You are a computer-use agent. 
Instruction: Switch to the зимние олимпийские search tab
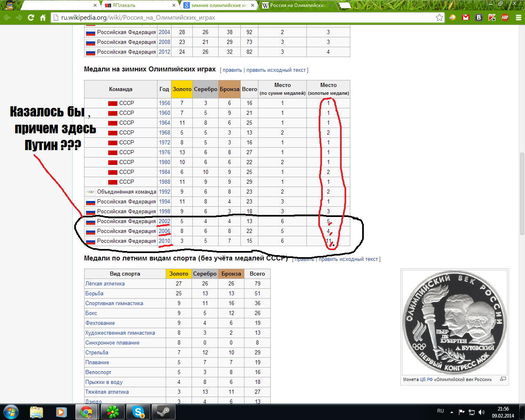pos(219,5)
